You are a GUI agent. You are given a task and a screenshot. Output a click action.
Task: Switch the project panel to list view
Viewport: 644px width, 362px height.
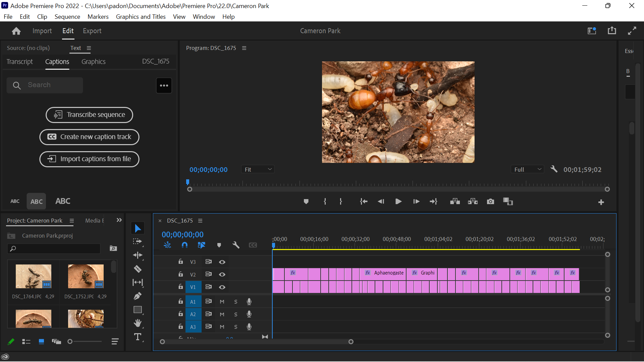(26, 342)
